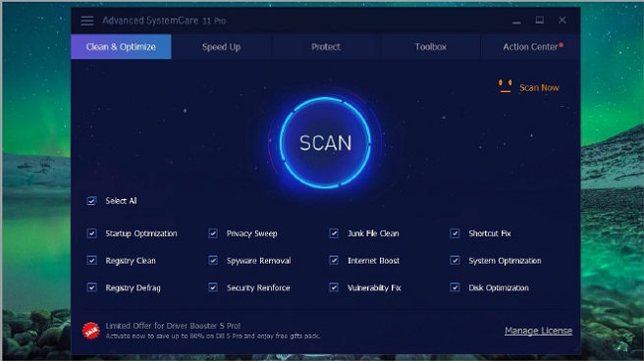Go to the Action Center tab
This screenshot has width=644, height=361.
coord(531,47)
